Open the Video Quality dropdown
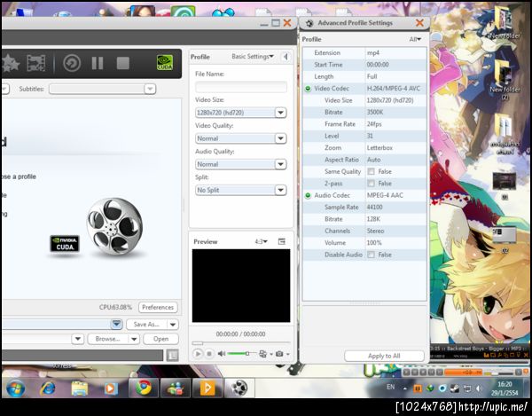Viewport: 532px width, 416px height. pyautogui.click(x=280, y=138)
